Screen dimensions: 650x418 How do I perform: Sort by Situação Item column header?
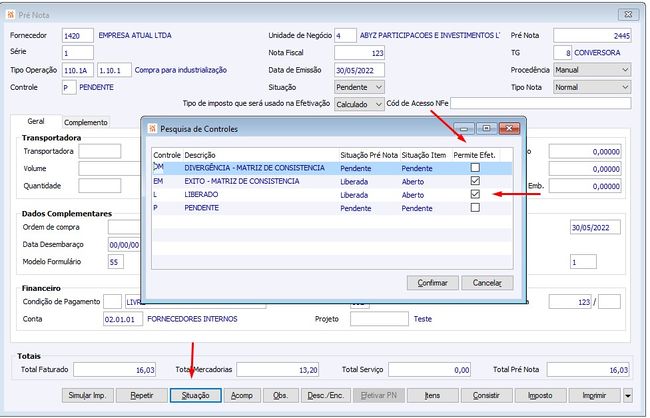pos(426,155)
